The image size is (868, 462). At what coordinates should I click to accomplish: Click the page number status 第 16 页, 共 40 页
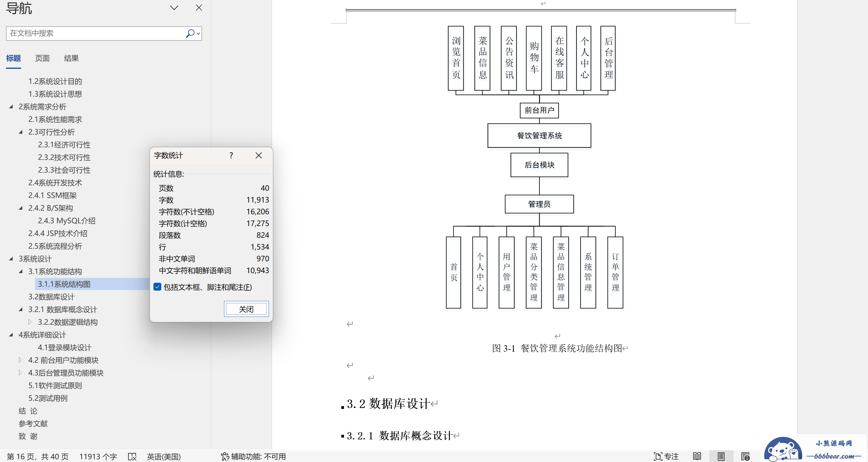click(38, 457)
